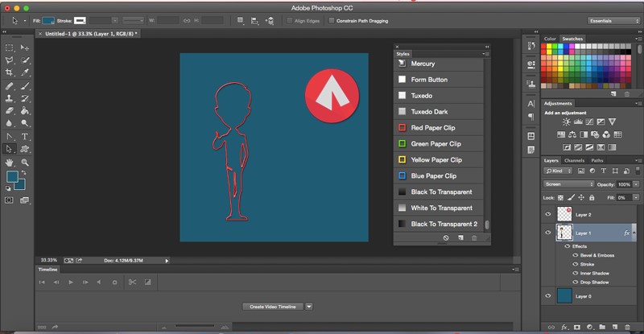Select the Horizontal Type tool
Viewport: 644px width, 334px height.
[x=25, y=136]
